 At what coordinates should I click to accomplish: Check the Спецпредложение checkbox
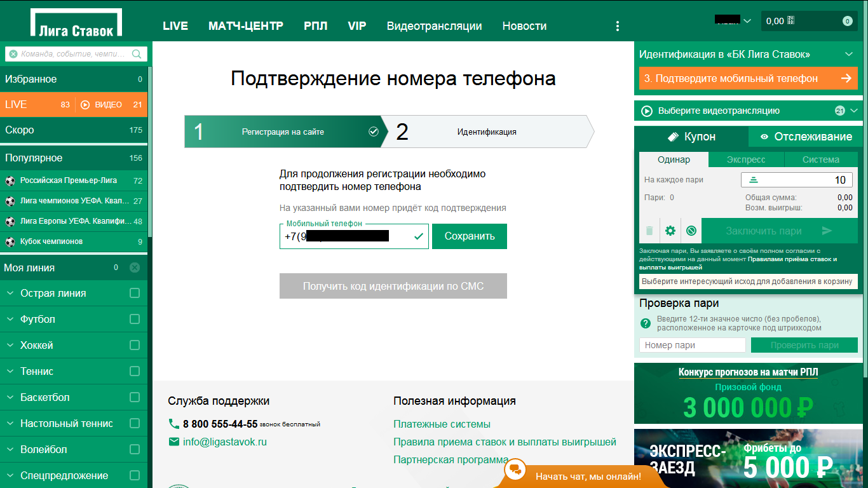coord(135,475)
